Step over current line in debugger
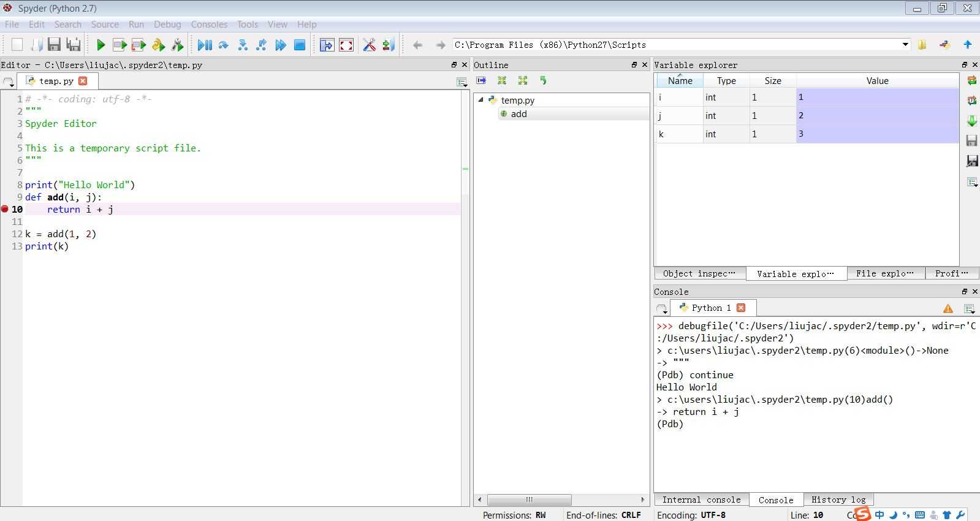980x521 pixels. pyautogui.click(x=224, y=45)
